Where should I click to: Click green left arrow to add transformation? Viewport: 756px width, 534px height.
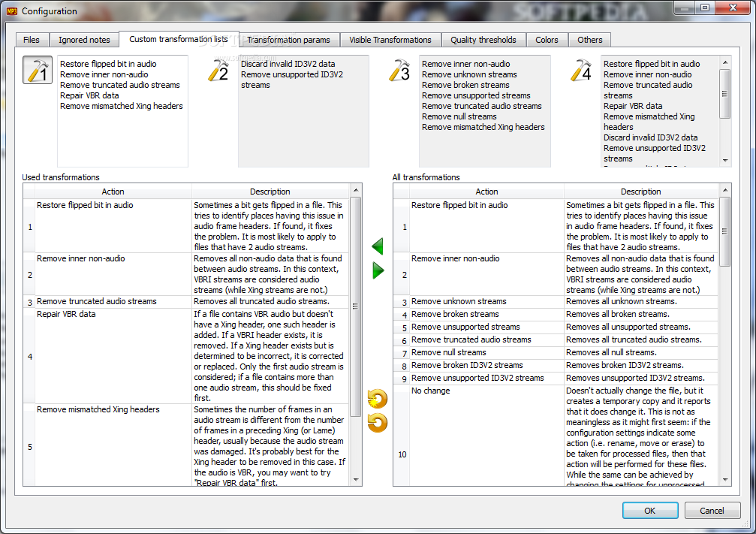click(x=378, y=246)
